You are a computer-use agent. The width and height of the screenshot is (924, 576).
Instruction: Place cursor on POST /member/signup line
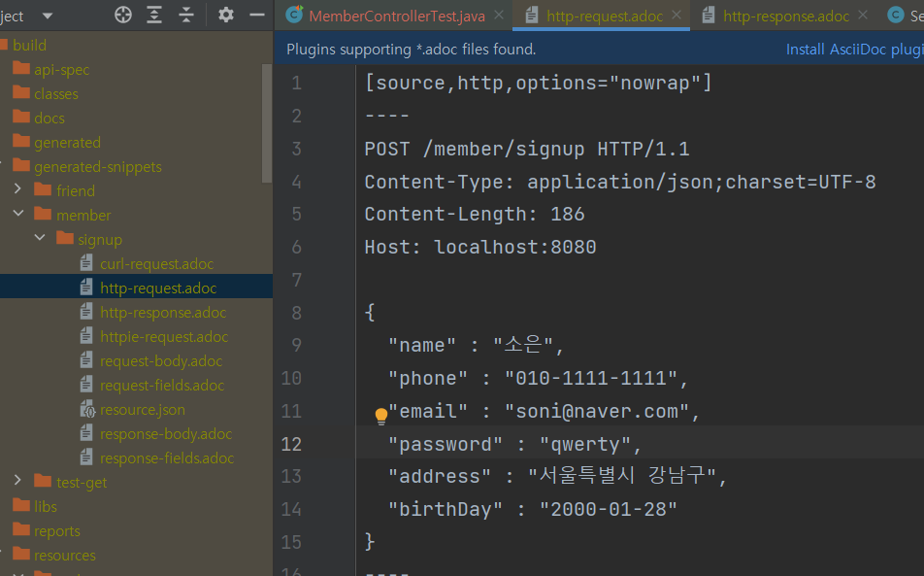point(527,149)
